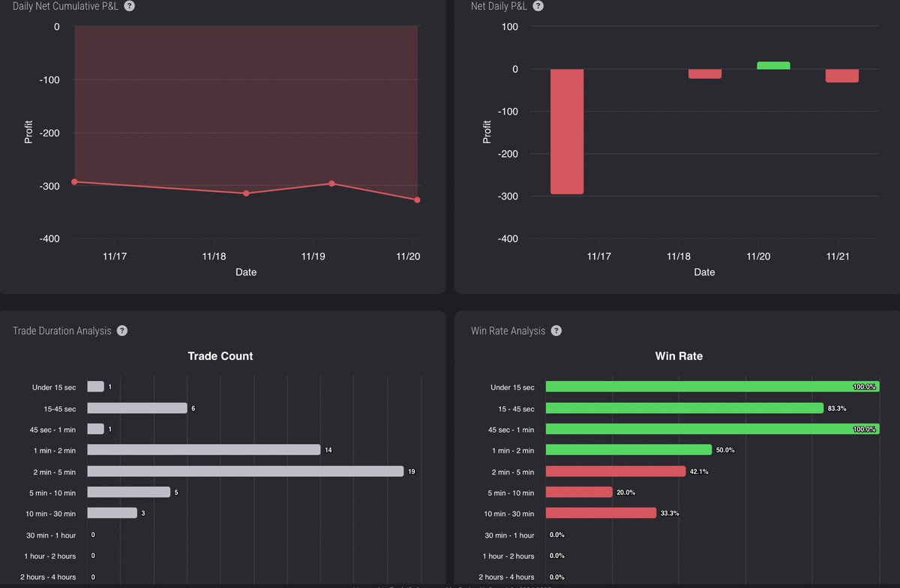Click the Under 15 sec trade count bar

click(x=96, y=387)
